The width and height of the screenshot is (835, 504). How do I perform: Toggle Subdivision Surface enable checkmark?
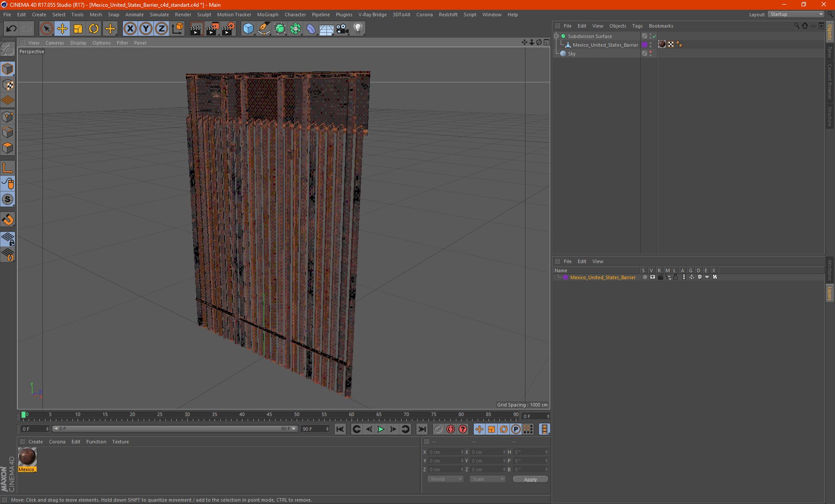click(x=654, y=36)
